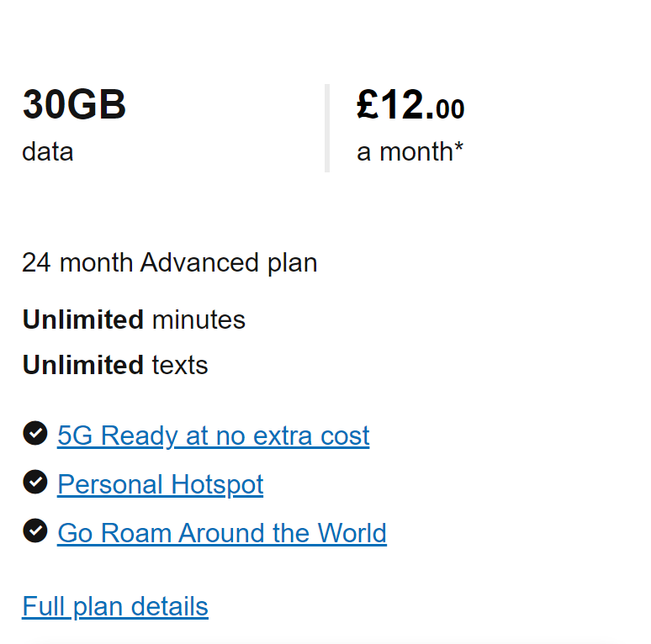Image resolution: width=651 pixels, height=644 pixels.
Task: Open the Personal Hotspot link
Action: [161, 484]
